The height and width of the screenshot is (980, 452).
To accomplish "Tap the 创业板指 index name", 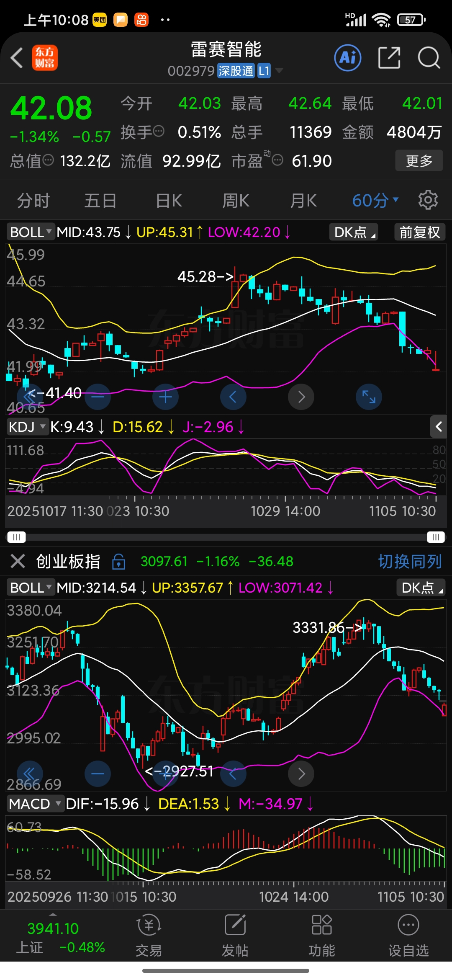I will [68, 561].
